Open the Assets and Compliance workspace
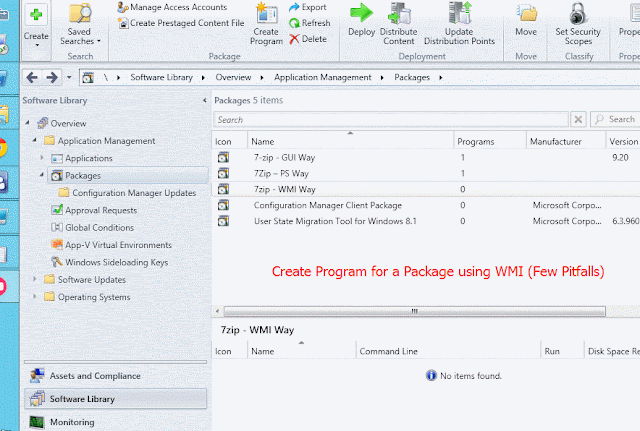The image size is (640, 431). pos(116,376)
